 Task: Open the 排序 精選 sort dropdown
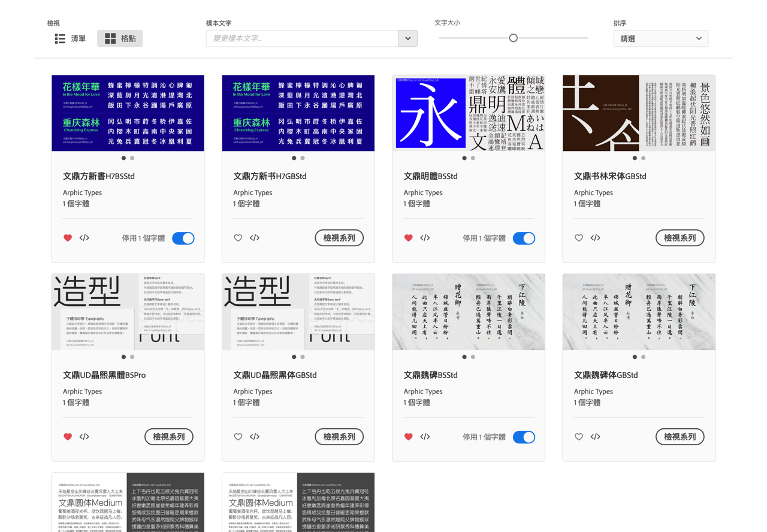(x=661, y=38)
